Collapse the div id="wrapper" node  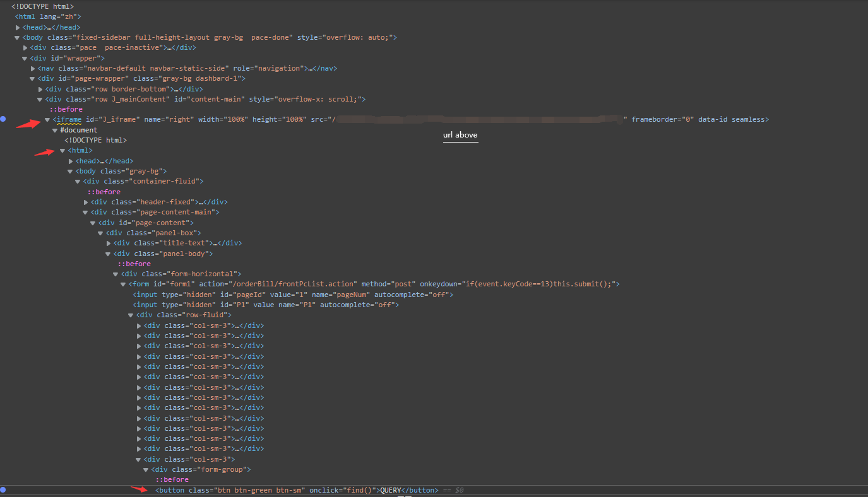click(25, 58)
